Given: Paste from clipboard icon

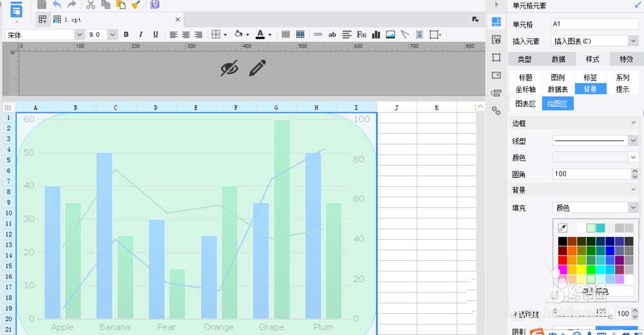Looking at the screenshot, I should [x=121, y=5].
